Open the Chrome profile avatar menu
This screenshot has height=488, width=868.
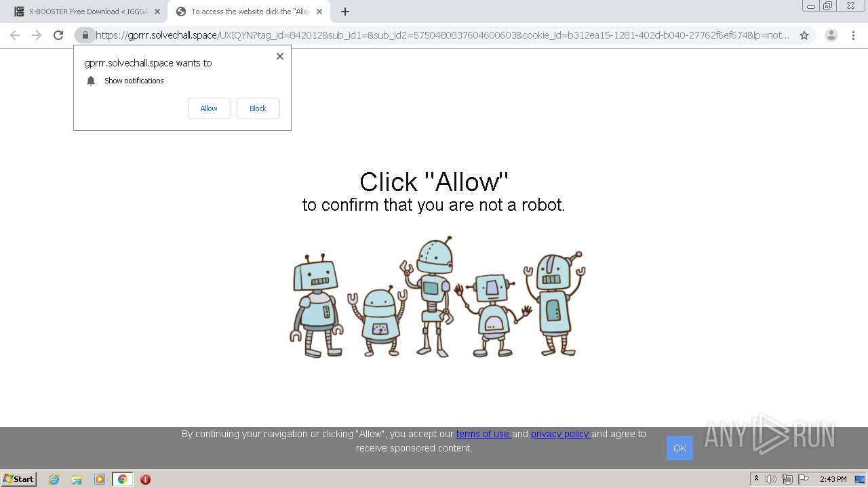coord(831,35)
